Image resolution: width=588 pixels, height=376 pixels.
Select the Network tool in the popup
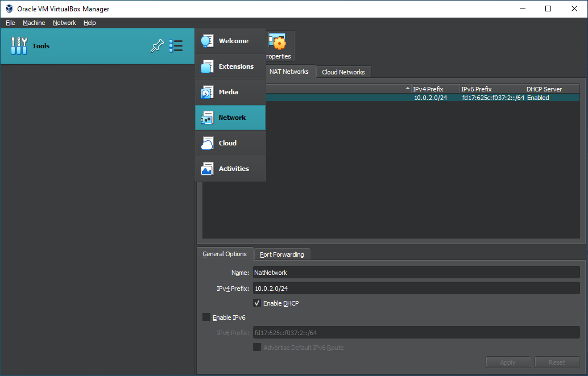[x=230, y=118]
